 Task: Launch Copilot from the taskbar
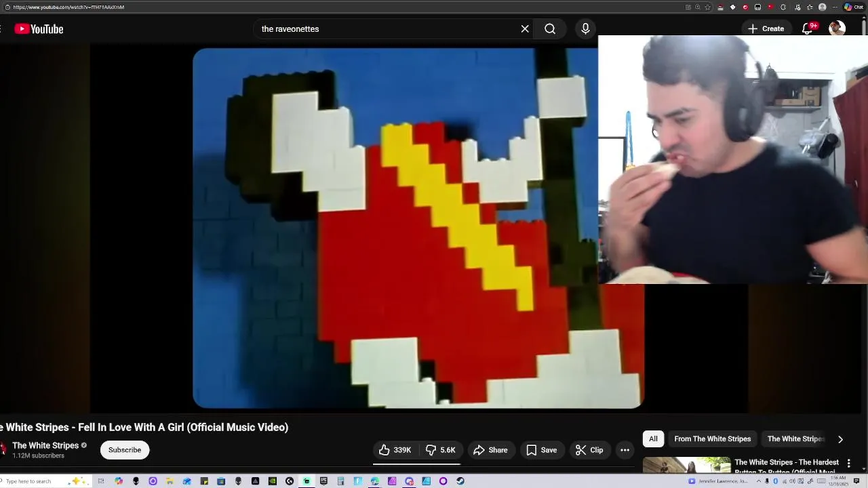tap(119, 481)
